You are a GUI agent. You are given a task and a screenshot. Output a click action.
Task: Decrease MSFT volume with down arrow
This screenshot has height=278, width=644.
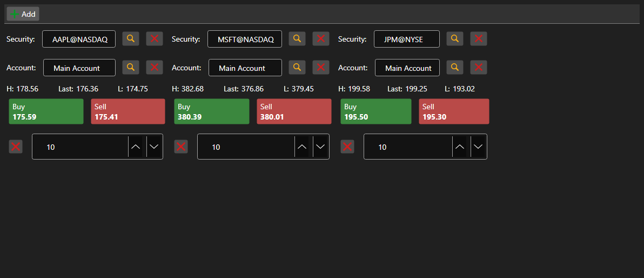[x=320, y=147]
